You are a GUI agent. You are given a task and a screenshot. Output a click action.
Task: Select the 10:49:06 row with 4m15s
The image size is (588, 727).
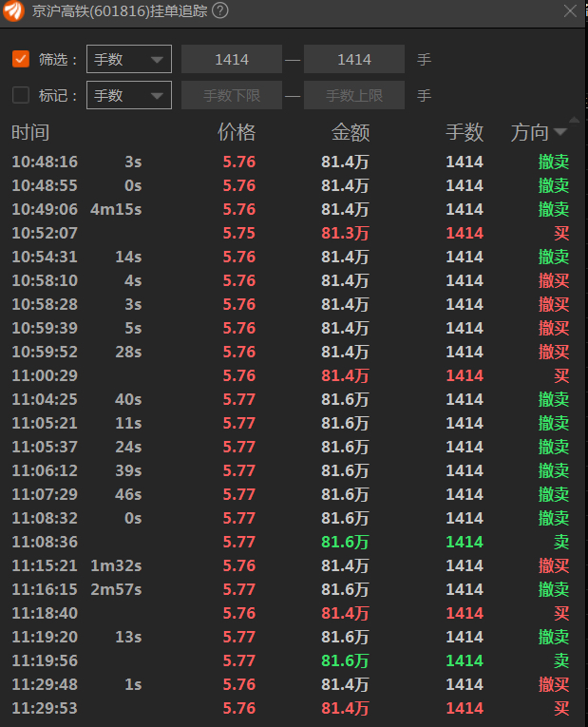coord(291,209)
